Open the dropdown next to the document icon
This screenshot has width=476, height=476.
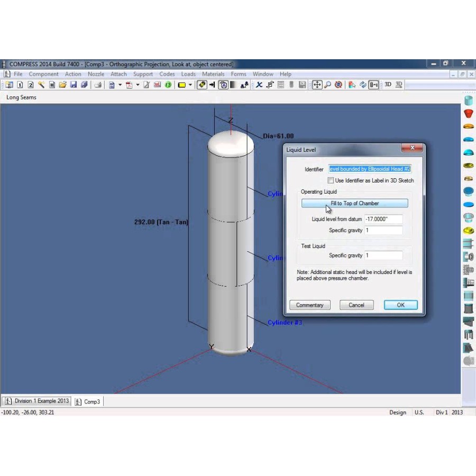point(120,85)
